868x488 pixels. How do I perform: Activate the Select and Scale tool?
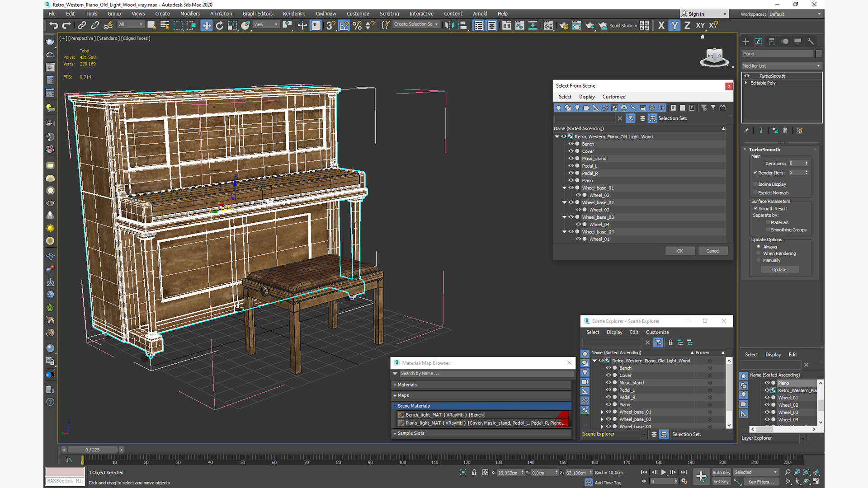click(x=232, y=25)
